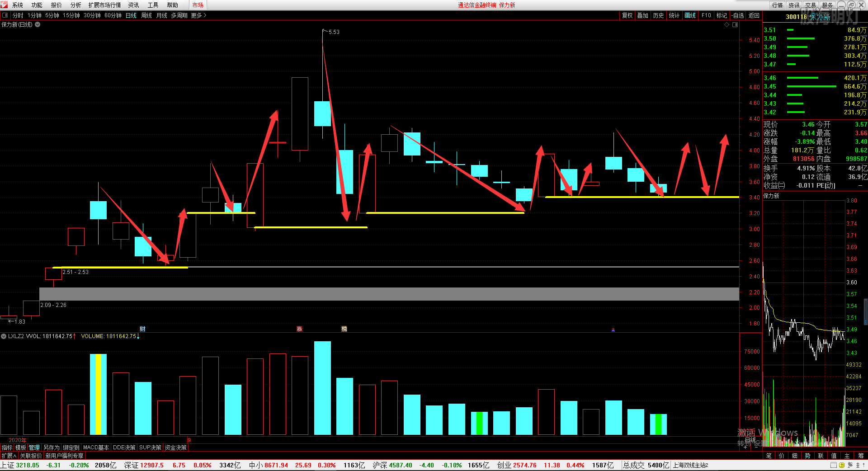868x471 pixels.
Task: Select the 市场 tab in title bar
Action: 198,5
